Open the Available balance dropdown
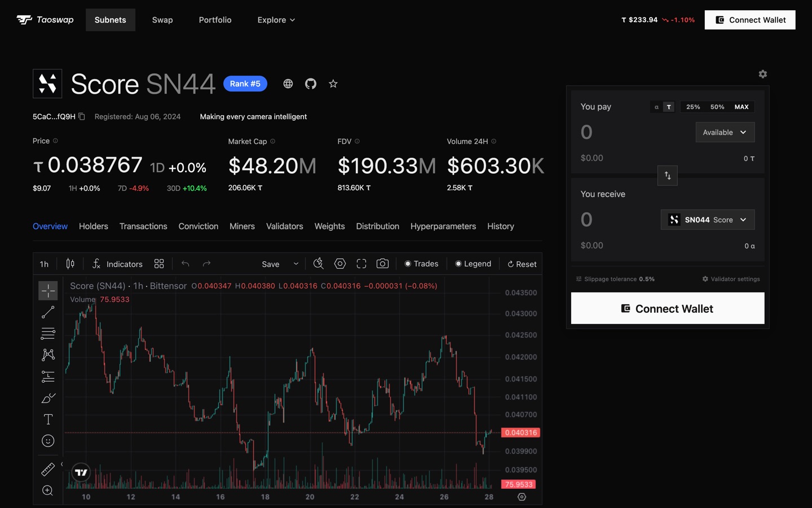 [x=725, y=132]
